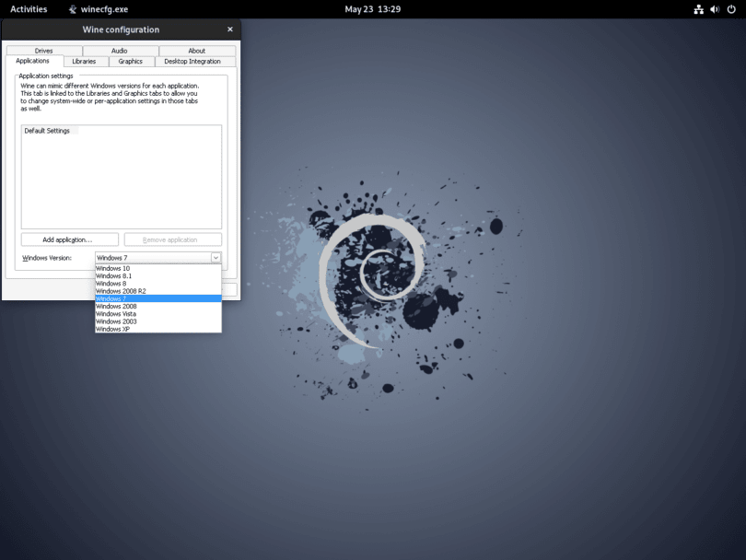Choose Windows 2008 R2 entry
746x560 pixels.
(158, 291)
